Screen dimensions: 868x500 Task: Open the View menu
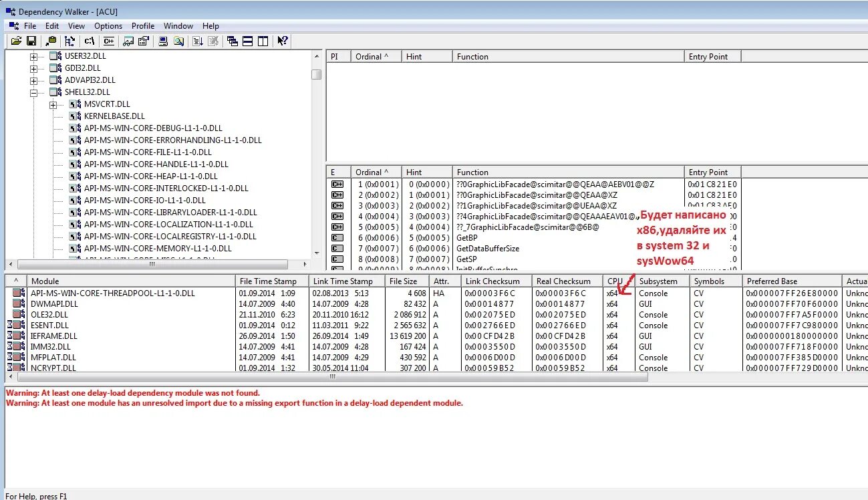coord(76,26)
